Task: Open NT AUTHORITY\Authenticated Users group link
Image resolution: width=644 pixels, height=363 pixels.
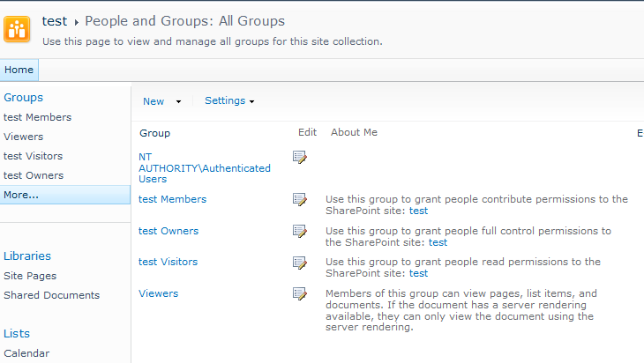Action: coord(205,168)
